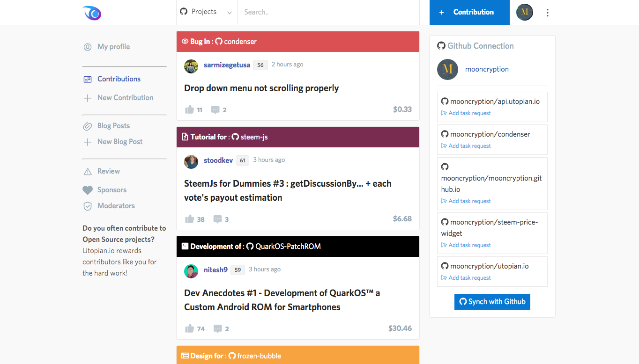Open the Contributions sidebar item
Image resolution: width=639 pixels, height=364 pixels.
tap(119, 79)
